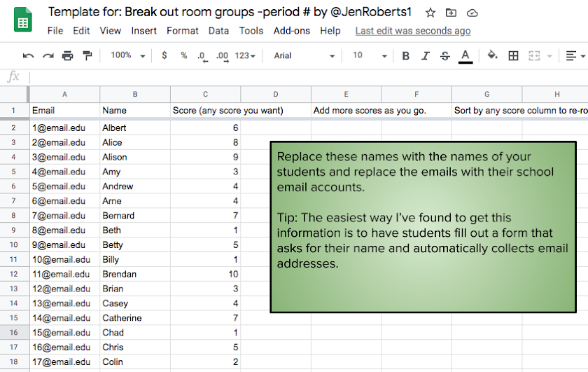Select the cell with name Colin

pos(135,362)
